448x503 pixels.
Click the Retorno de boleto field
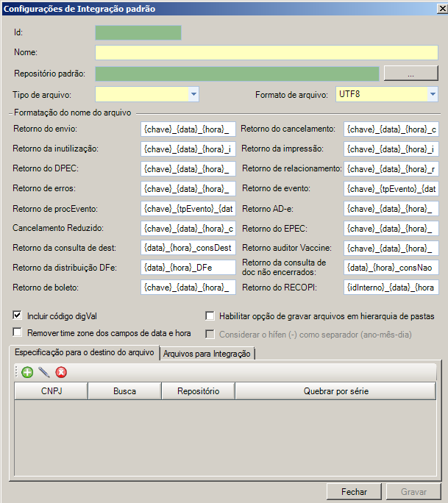pyautogui.click(x=188, y=287)
